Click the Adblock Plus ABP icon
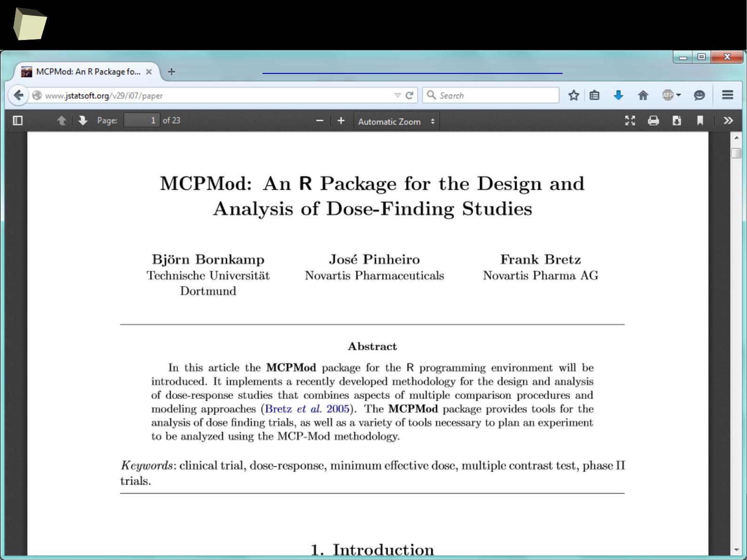The width and height of the screenshot is (747, 560). 668,96
